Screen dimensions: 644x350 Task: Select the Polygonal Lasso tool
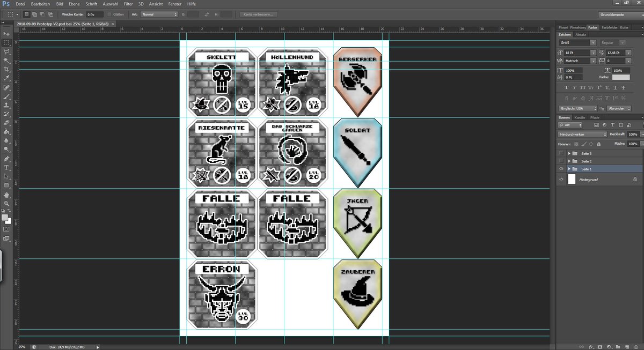coord(7,51)
